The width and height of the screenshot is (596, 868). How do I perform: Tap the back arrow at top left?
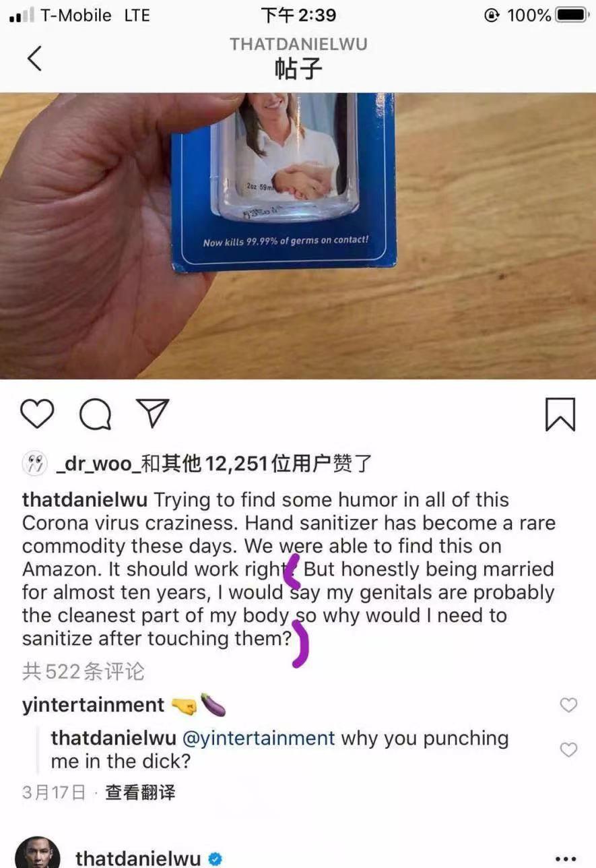click(34, 58)
